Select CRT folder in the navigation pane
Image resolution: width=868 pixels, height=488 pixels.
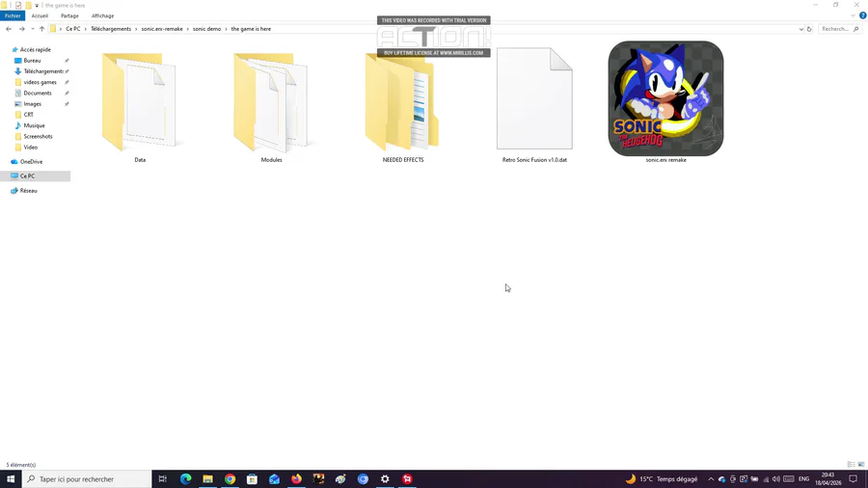click(x=28, y=115)
